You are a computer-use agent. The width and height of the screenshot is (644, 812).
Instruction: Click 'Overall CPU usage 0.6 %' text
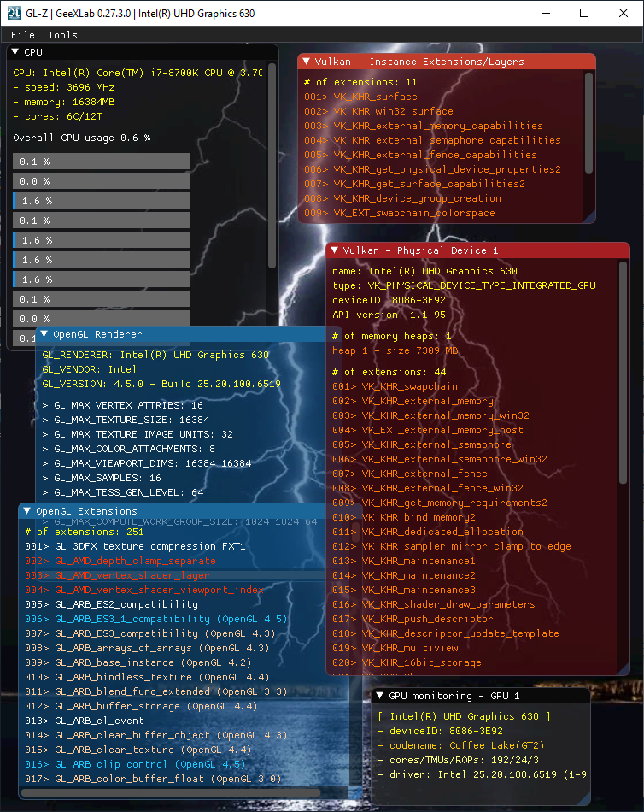pyautogui.click(x=82, y=138)
